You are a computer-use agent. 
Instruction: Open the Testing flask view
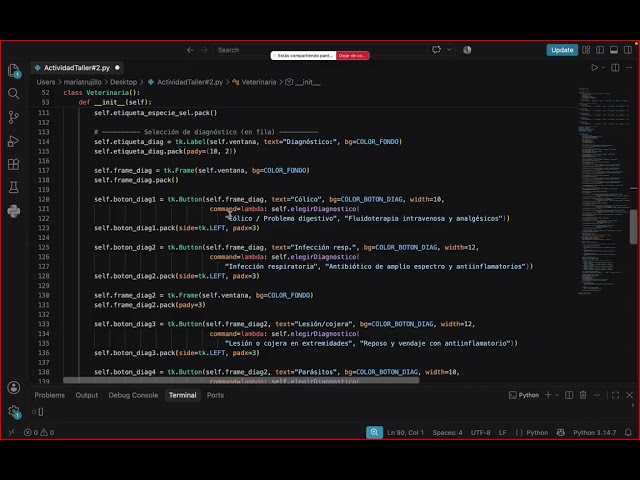point(13,187)
